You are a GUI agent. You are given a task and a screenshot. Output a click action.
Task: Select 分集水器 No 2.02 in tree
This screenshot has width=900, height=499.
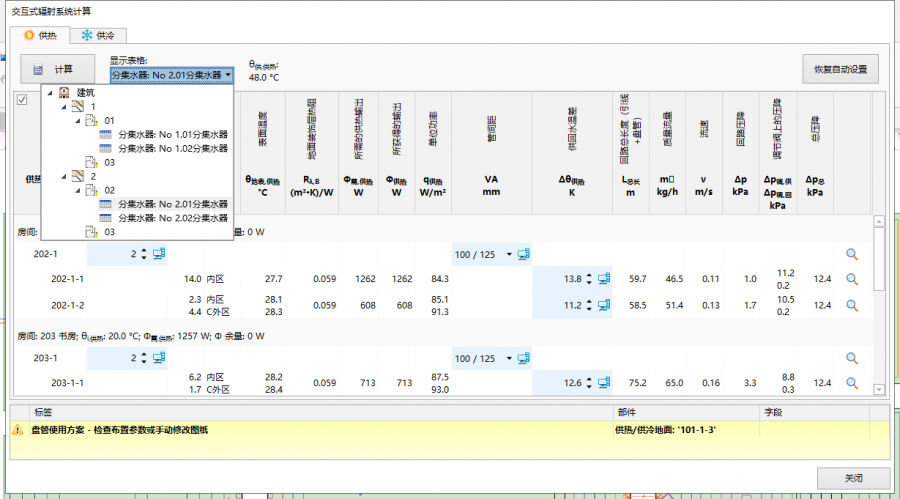pyautogui.click(x=171, y=218)
